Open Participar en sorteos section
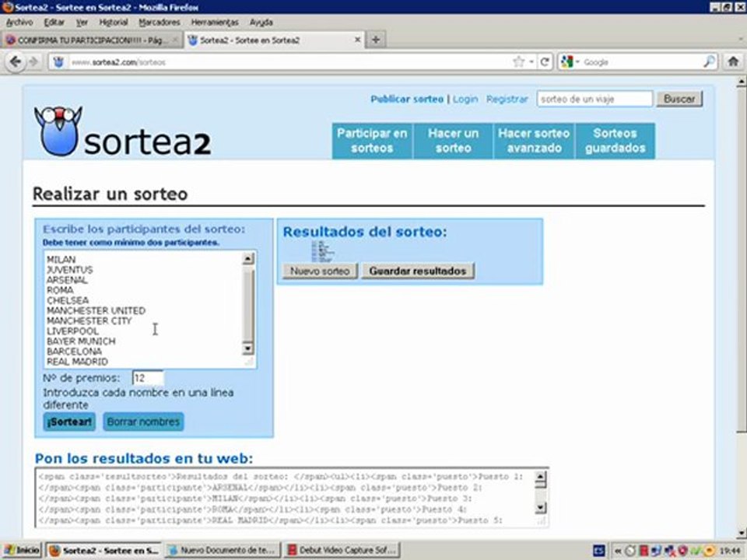The image size is (747, 560). 372,141
